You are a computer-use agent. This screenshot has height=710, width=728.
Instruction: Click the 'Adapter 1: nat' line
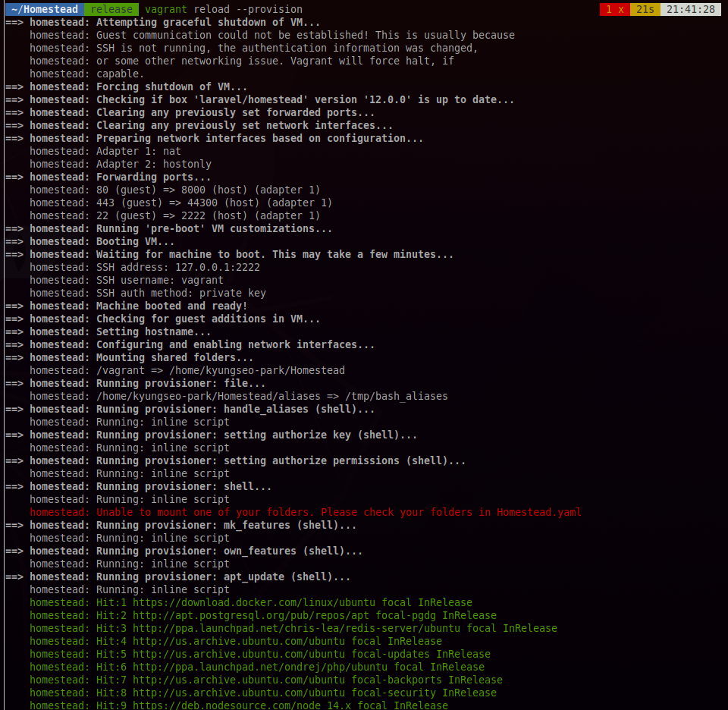coord(105,152)
